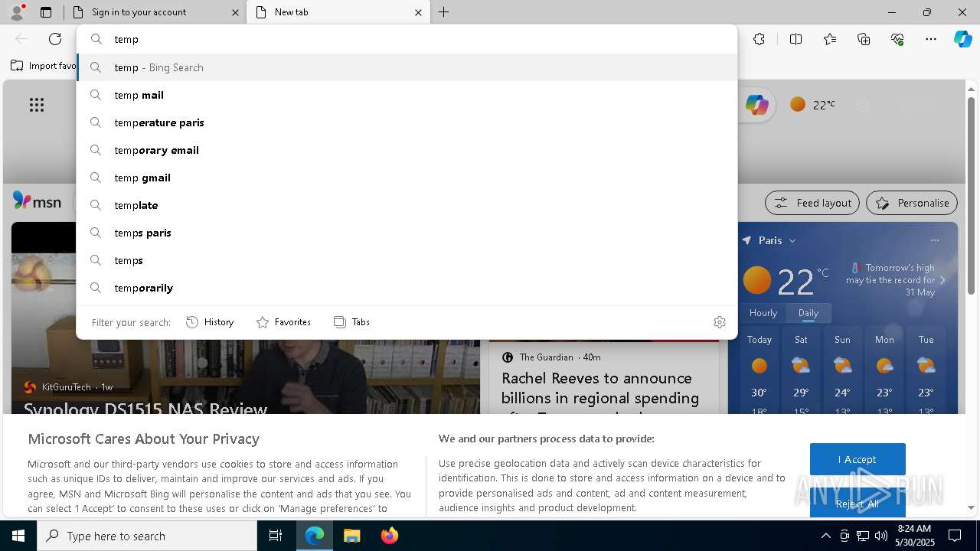Open the MSN apps grid launcher
The width and height of the screenshot is (980, 551).
pyautogui.click(x=37, y=105)
